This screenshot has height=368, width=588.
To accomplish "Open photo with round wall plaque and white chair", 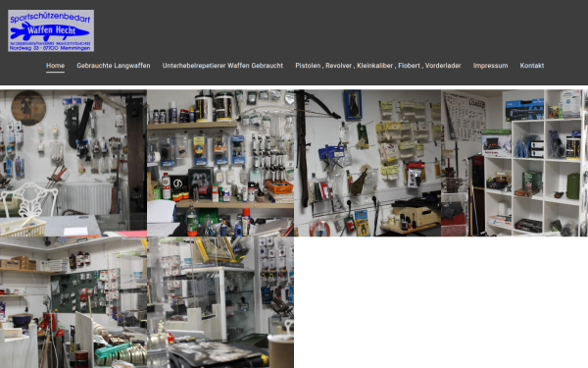I will [73, 163].
